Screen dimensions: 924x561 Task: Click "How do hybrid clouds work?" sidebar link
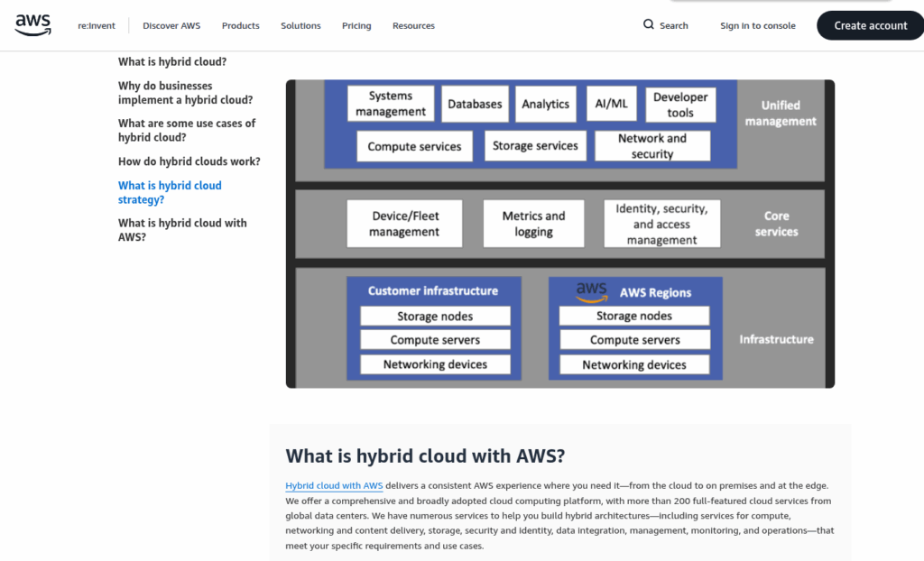click(189, 161)
